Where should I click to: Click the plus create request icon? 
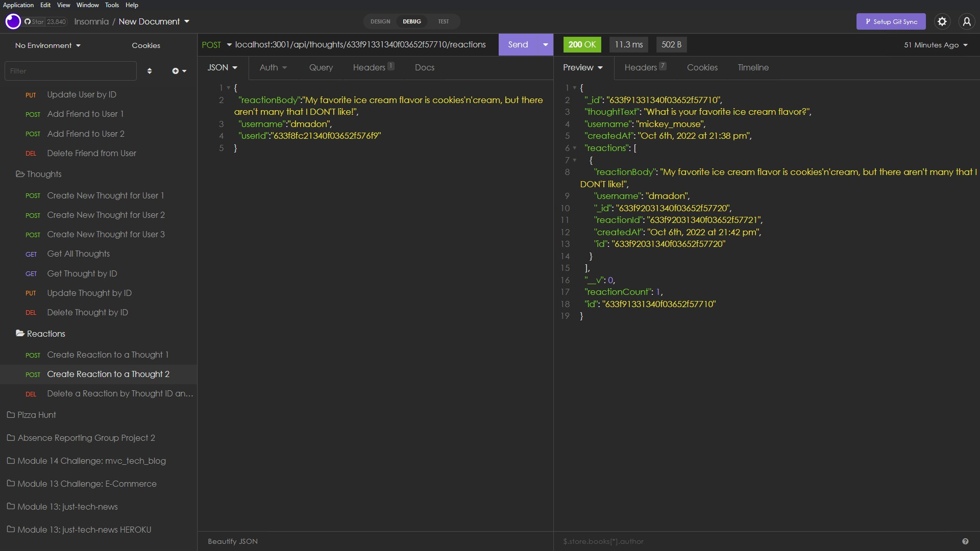coord(179,71)
